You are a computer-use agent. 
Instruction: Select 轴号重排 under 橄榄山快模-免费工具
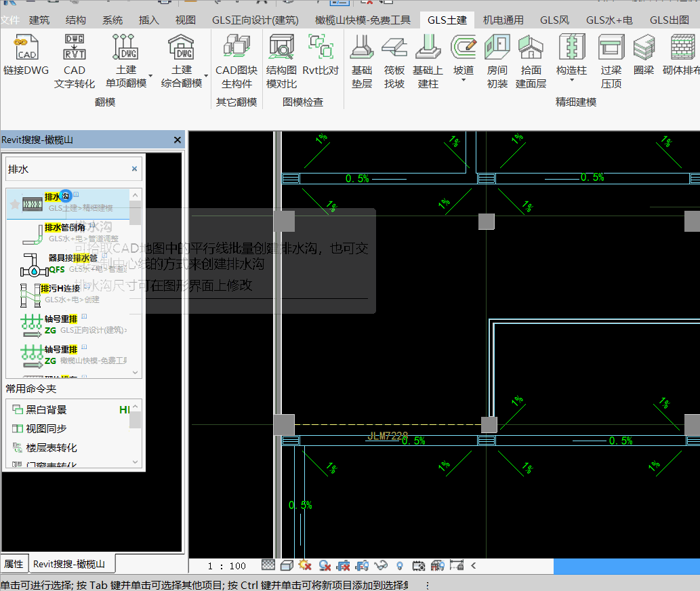coord(68,355)
